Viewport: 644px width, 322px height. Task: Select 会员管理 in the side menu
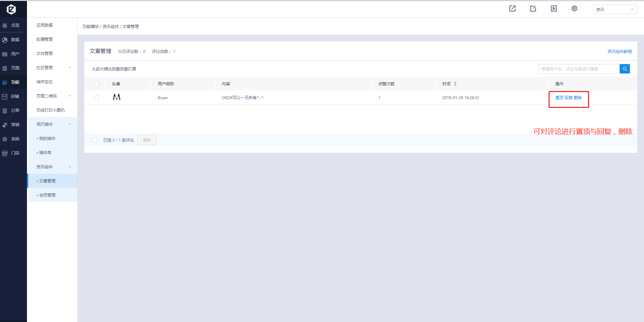[47, 195]
